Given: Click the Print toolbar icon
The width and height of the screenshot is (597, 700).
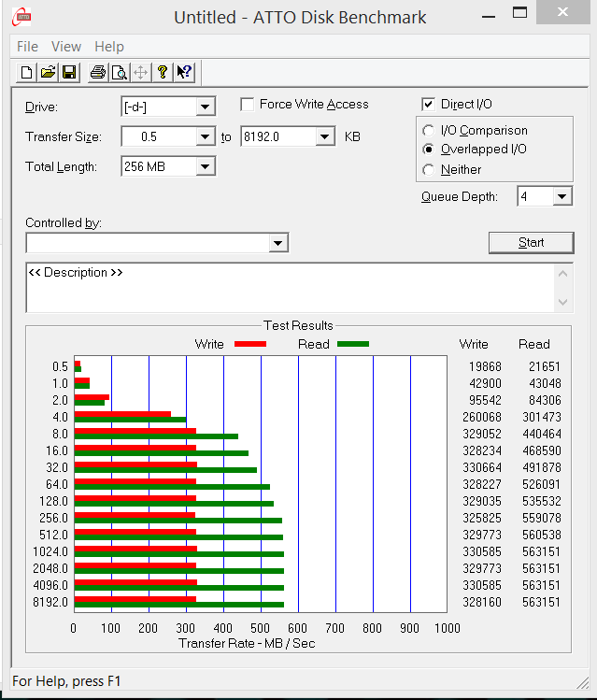Looking at the screenshot, I should tap(97, 72).
